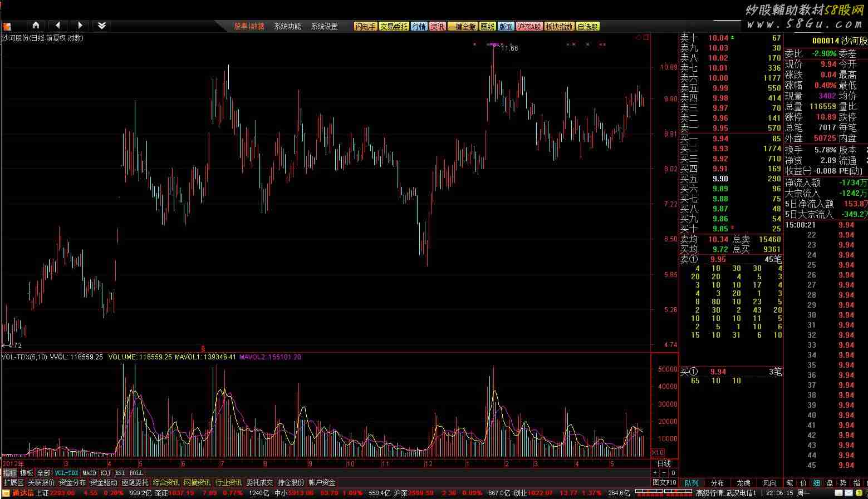Switch indicator to KDJ
This screenshot has height=499, width=868.
106,473
